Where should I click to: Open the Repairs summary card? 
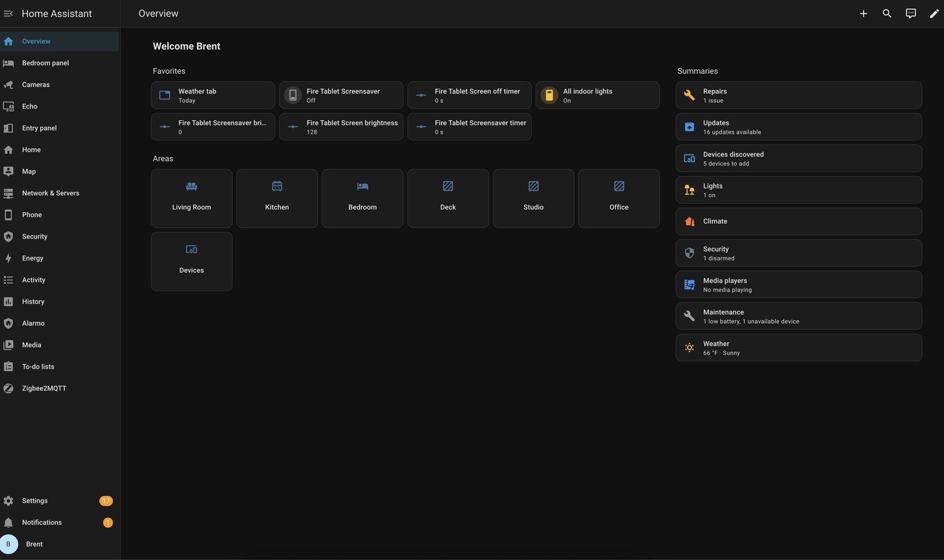pyautogui.click(x=799, y=95)
